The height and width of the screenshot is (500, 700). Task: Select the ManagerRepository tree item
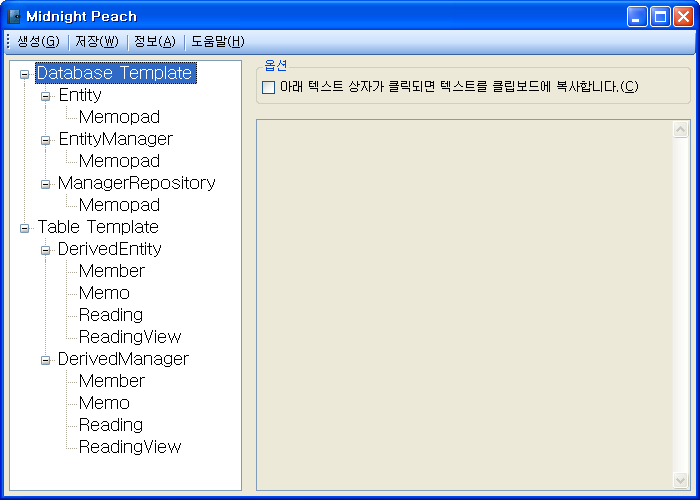[x=137, y=183]
